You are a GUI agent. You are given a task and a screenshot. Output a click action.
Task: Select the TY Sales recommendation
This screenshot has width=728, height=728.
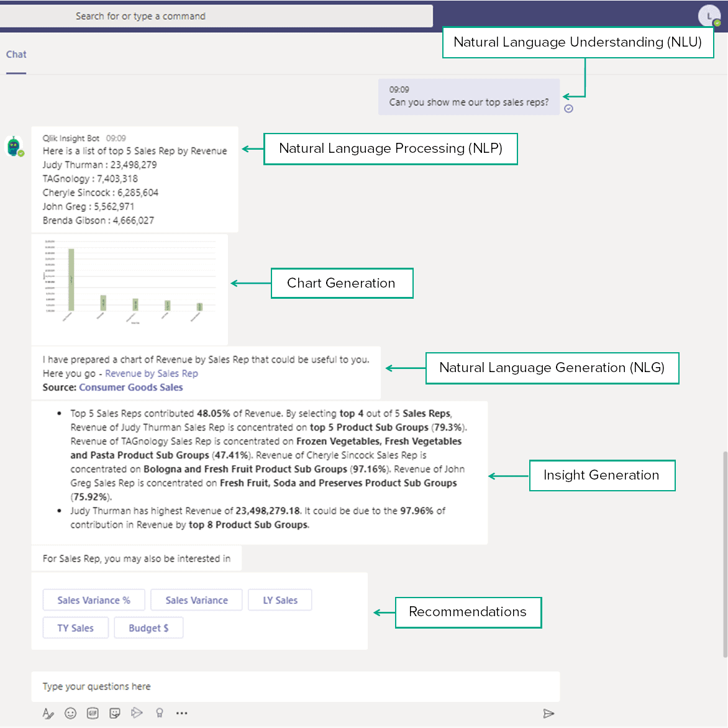[x=76, y=628]
